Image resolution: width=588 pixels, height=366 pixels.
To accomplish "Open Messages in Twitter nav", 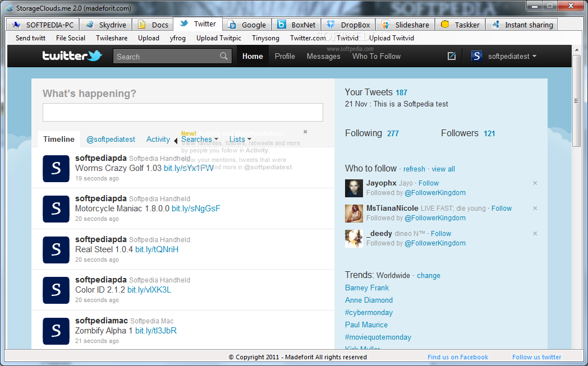I will coord(323,56).
